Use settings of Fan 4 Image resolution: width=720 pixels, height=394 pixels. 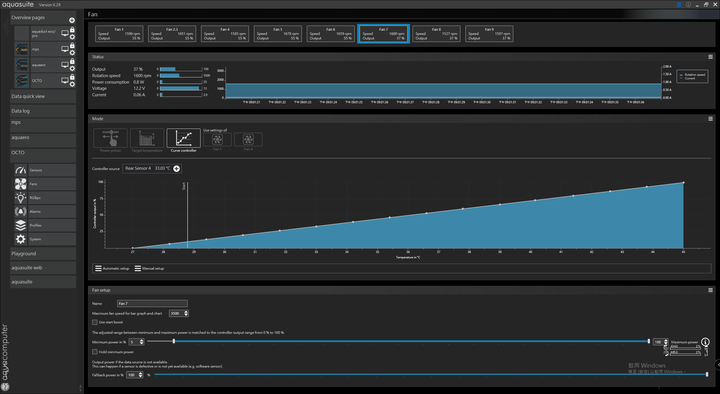coord(248,139)
